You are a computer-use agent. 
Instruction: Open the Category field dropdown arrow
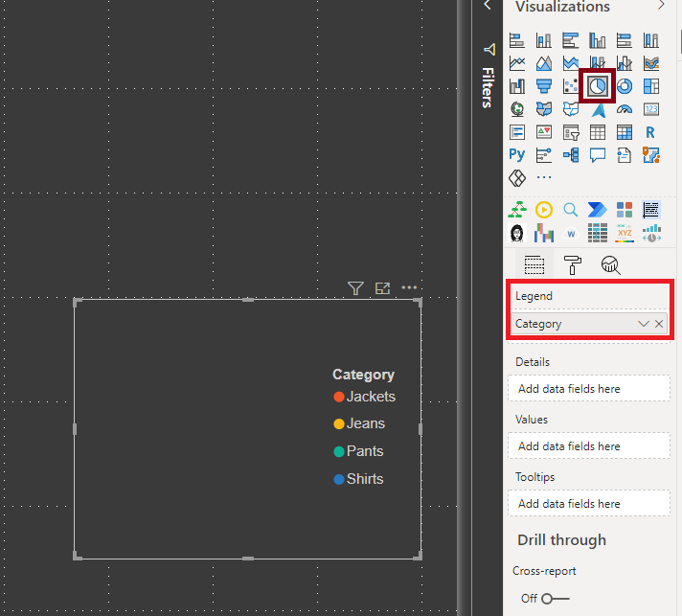coord(644,324)
